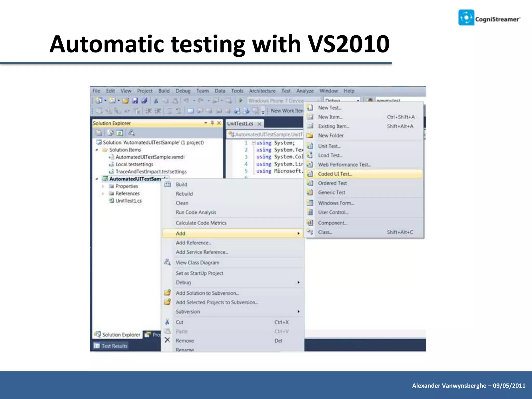Image resolution: width=532 pixels, height=399 pixels.
Task: Collapse the Solution Items tree node
Action: point(97,150)
